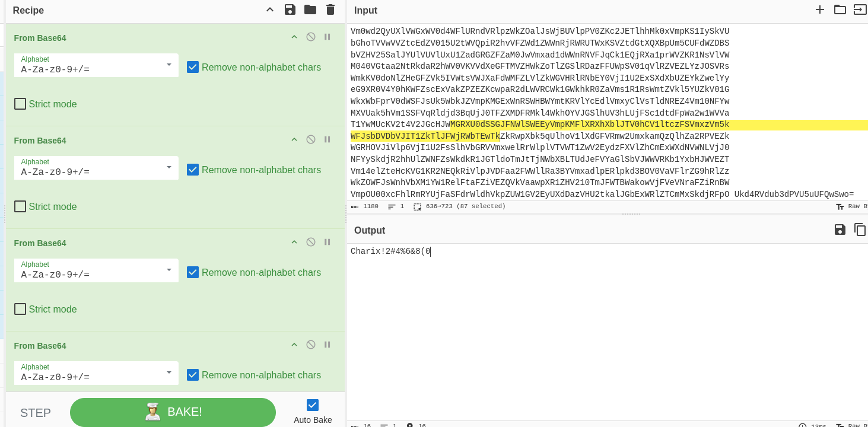Screen dimensions: 868x427
Task: Collapse the fourth From Base64 operation
Action: tap(294, 345)
